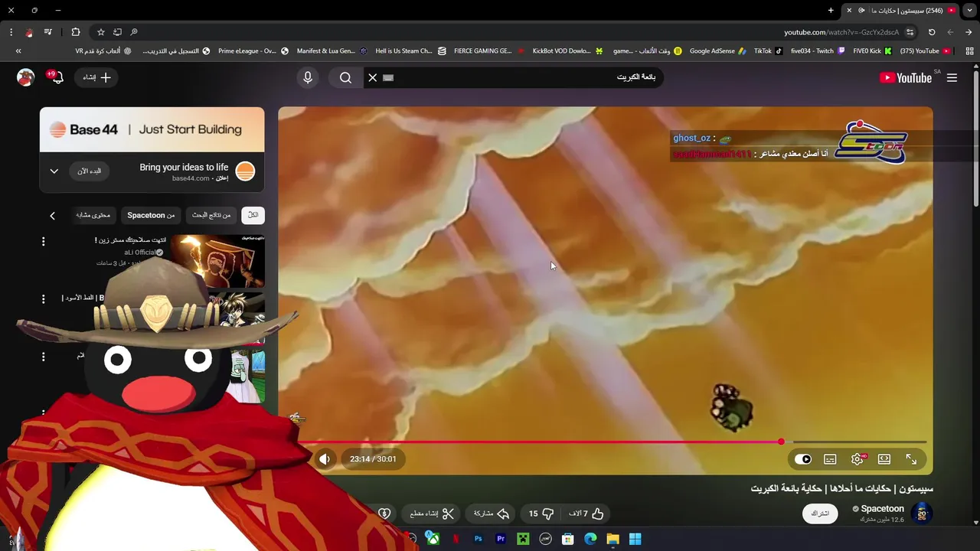This screenshot has width=980, height=551.
Task: Open the account avatar menu
Action: [x=25, y=77]
